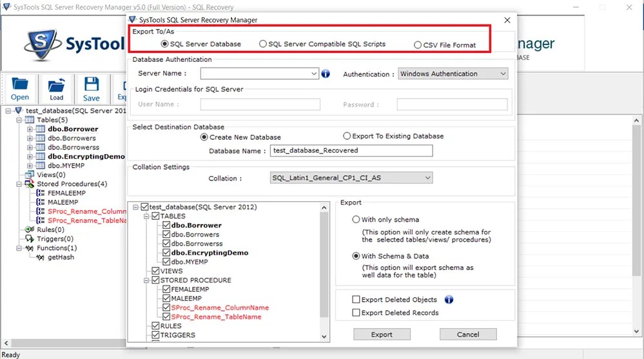Select SProc_Rename_Column in main tree
The image size is (644, 359).
(86, 211)
